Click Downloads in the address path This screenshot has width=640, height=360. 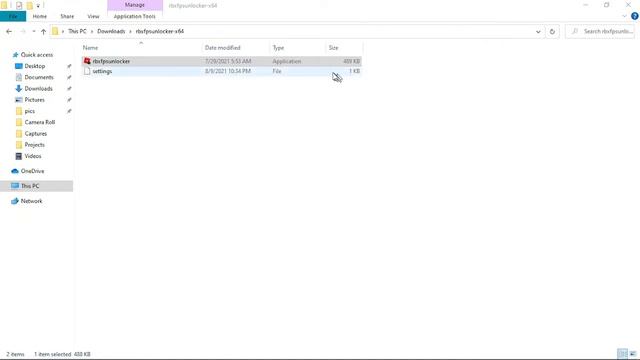coord(111,31)
